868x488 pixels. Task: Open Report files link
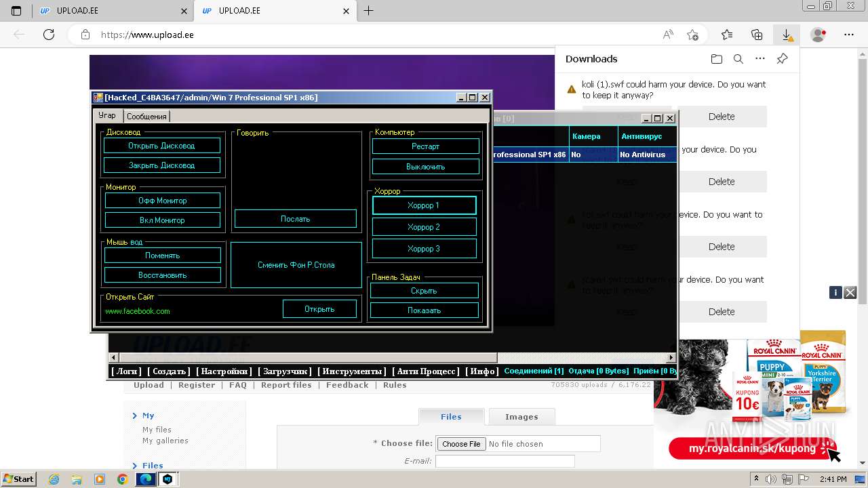click(286, 385)
